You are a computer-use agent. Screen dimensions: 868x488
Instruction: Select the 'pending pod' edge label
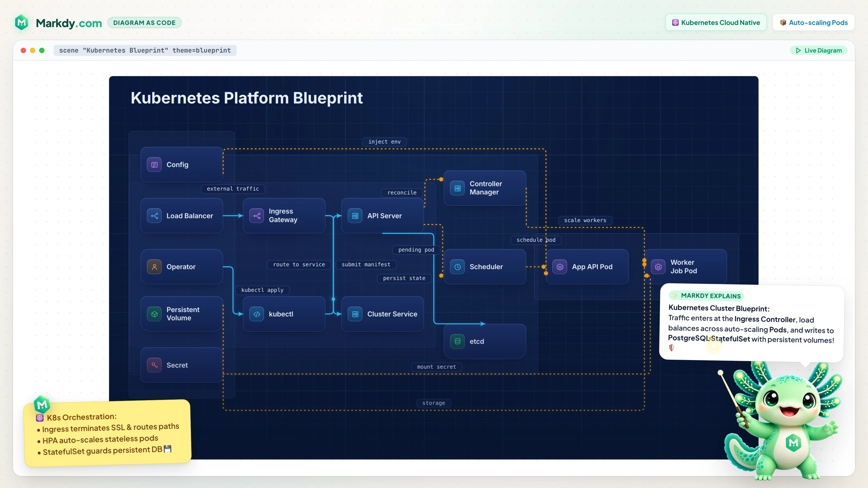[416, 249]
